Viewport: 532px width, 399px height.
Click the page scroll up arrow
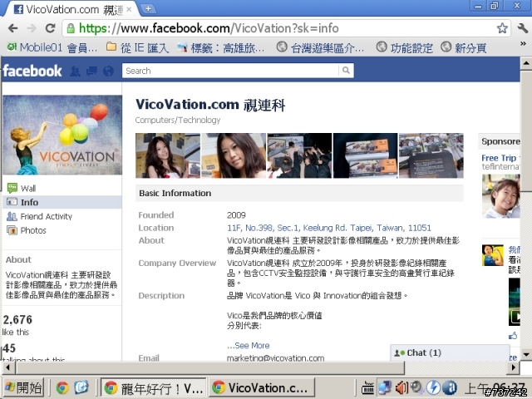526,63
